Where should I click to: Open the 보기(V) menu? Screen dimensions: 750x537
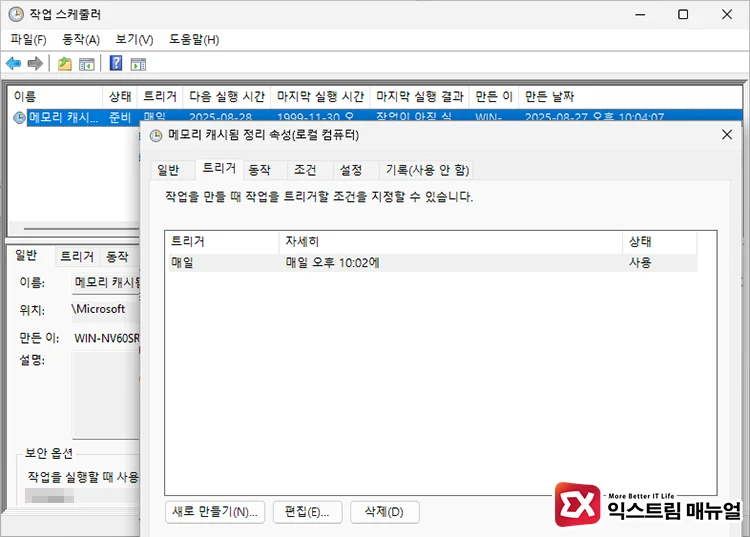click(x=134, y=40)
